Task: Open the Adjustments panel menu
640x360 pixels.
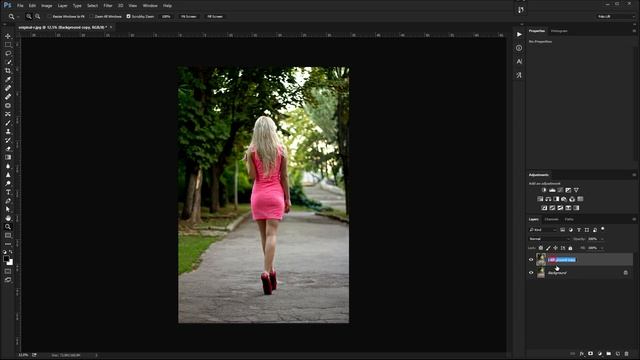Action: click(x=634, y=175)
